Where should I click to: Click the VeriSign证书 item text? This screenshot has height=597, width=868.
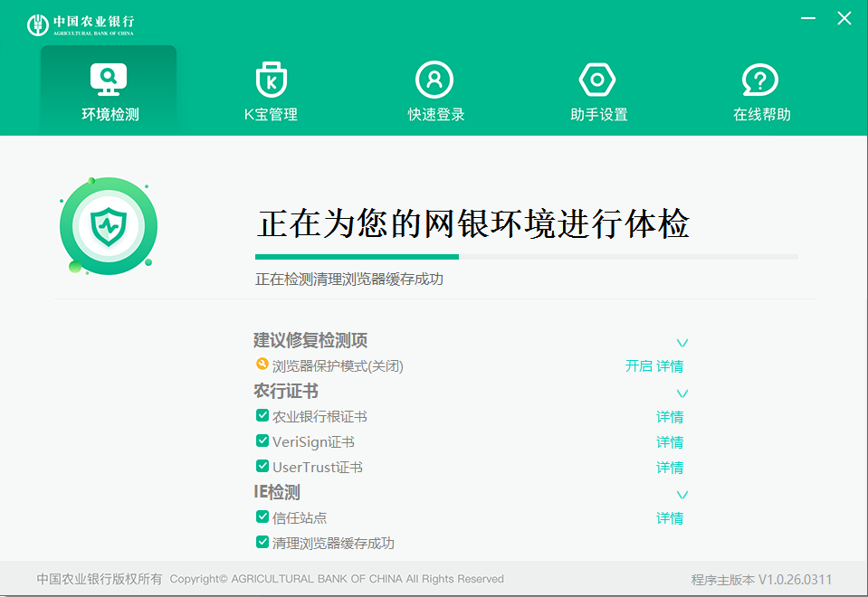[x=313, y=442]
